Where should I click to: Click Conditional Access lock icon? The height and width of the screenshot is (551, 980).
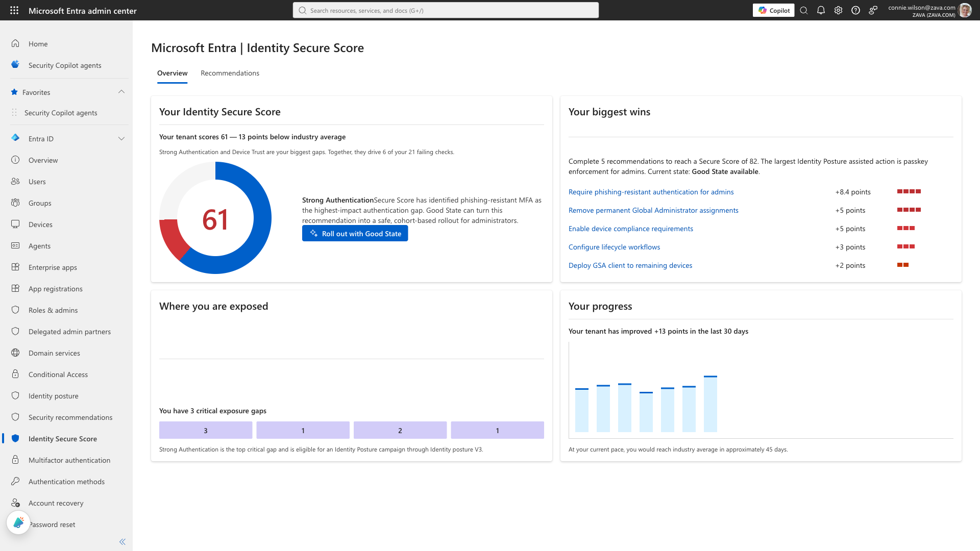[15, 374]
